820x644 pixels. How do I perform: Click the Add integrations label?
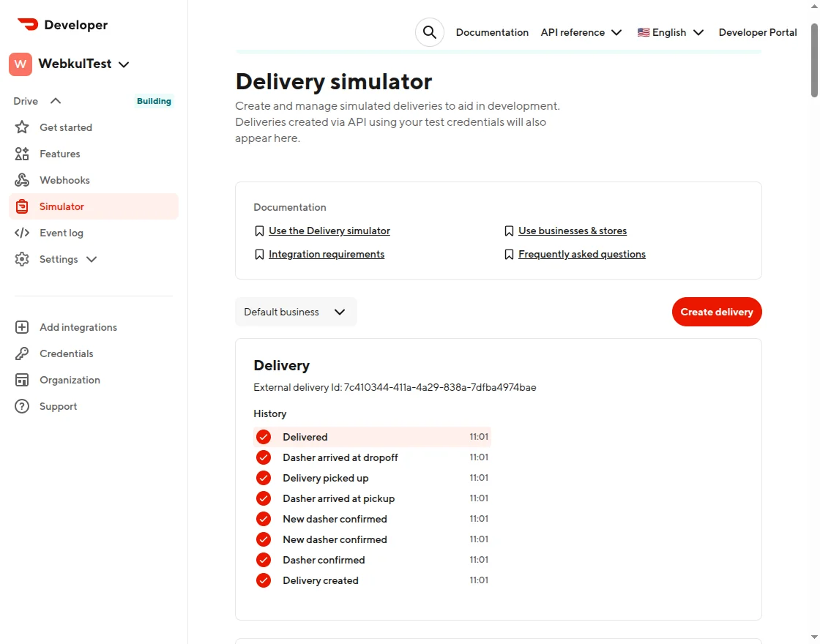78,327
